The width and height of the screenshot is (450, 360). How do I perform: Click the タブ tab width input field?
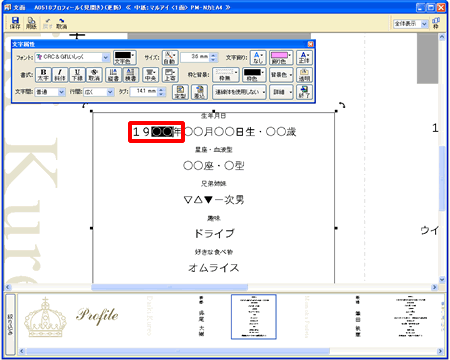(144, 92)
